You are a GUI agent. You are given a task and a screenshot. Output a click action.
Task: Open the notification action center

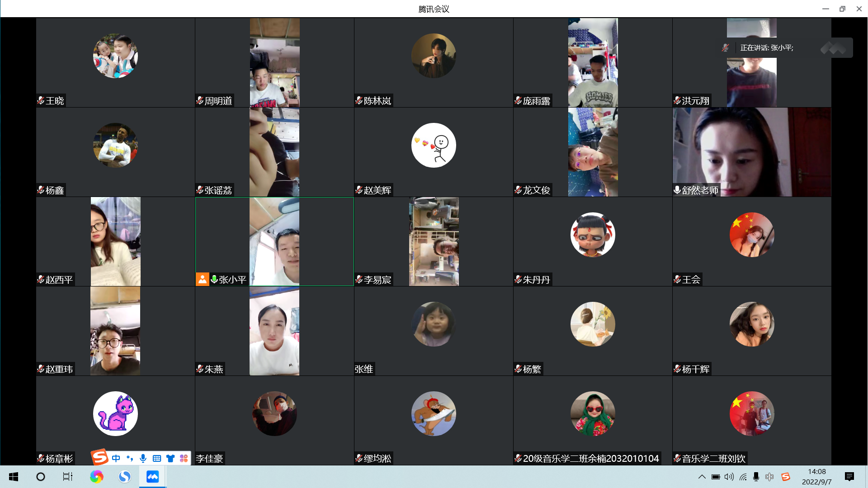tap(849, 477)
